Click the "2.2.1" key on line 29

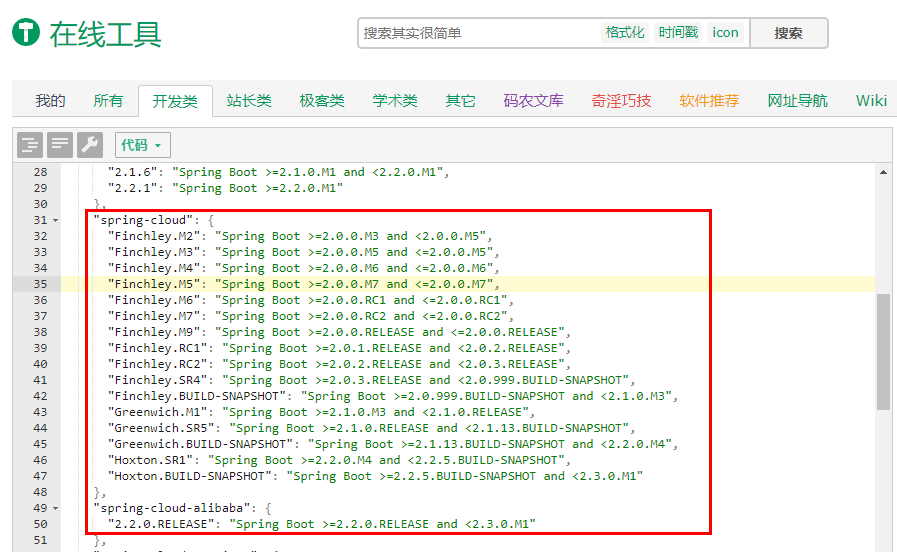133,188
